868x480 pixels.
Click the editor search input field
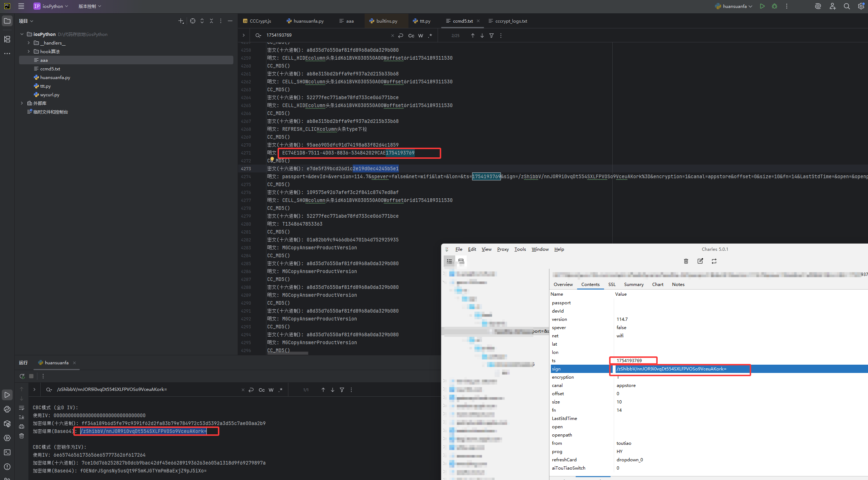coord(324,35)
